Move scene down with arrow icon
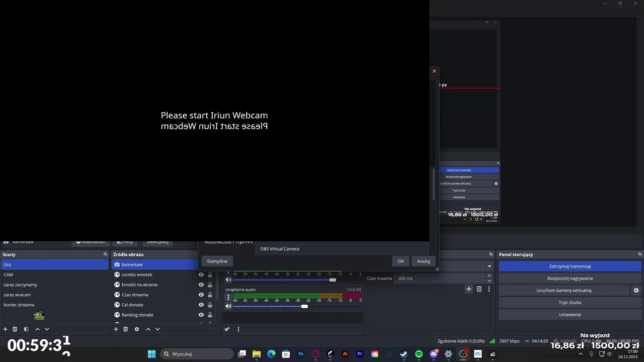This screenshot has width=644, height=362. 47,329
